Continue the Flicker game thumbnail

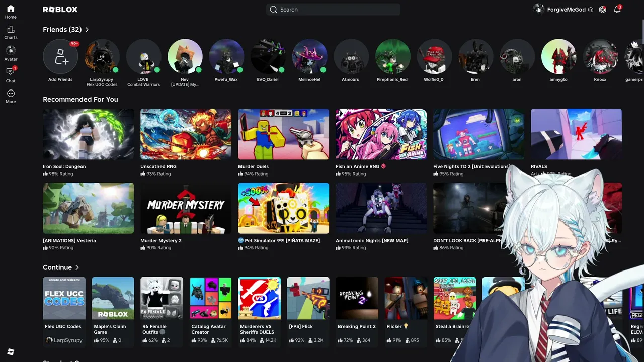pos(406,298)
